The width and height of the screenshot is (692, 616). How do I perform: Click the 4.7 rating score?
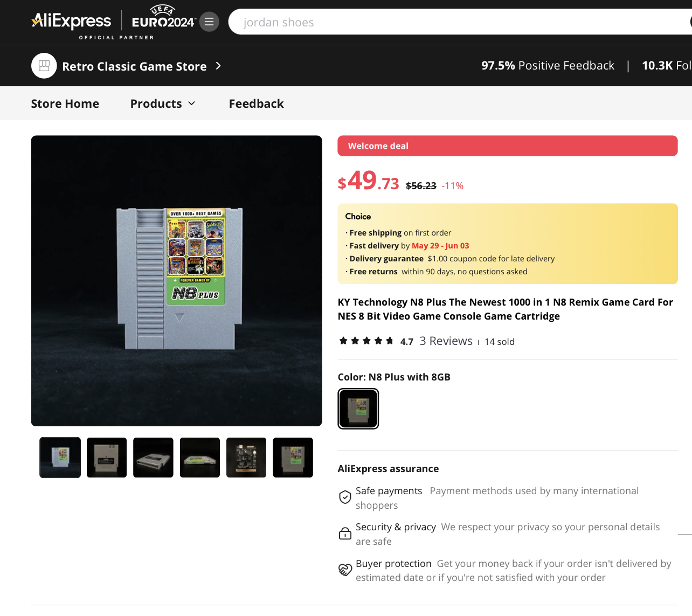[407, 342]
